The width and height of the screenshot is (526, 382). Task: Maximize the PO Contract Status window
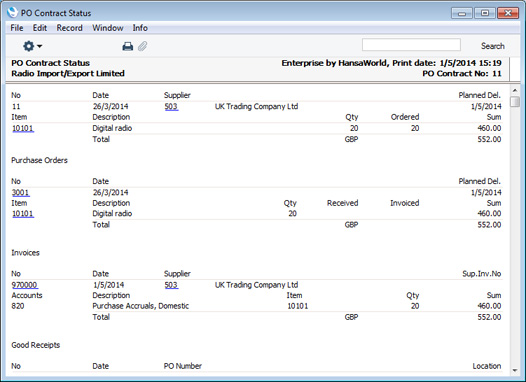(485, 13)
